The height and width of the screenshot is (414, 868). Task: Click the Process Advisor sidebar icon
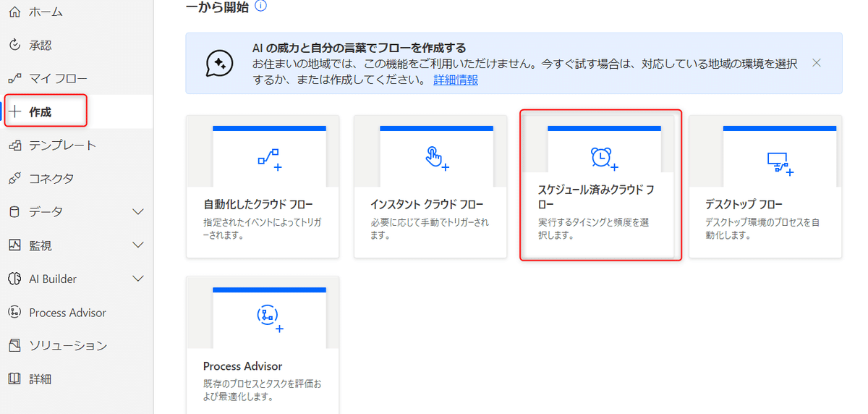[14, 312]
